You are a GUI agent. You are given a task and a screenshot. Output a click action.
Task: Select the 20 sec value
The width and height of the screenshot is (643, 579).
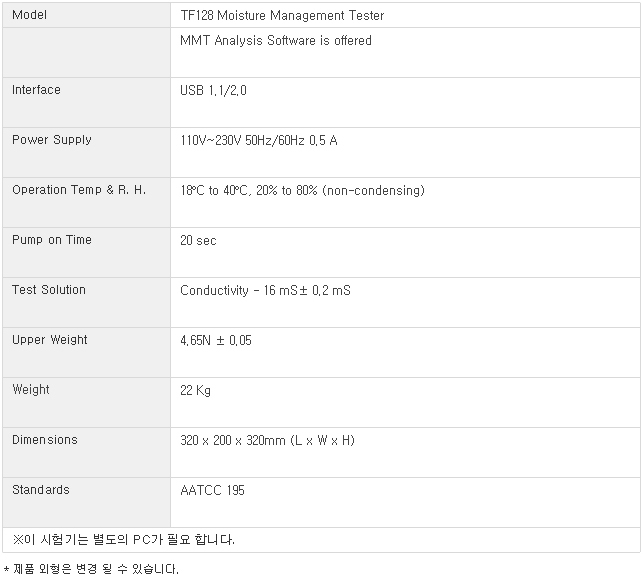pyautogui.click(x=198, y=241)
